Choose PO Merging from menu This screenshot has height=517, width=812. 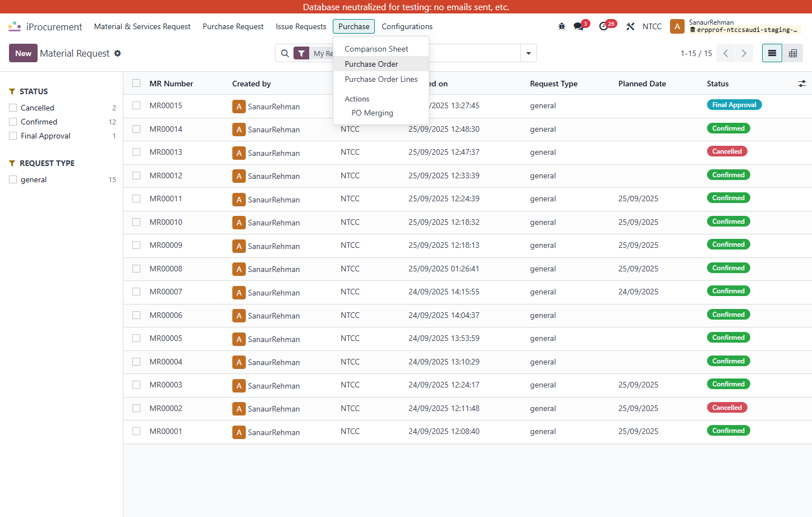[381, 113]
